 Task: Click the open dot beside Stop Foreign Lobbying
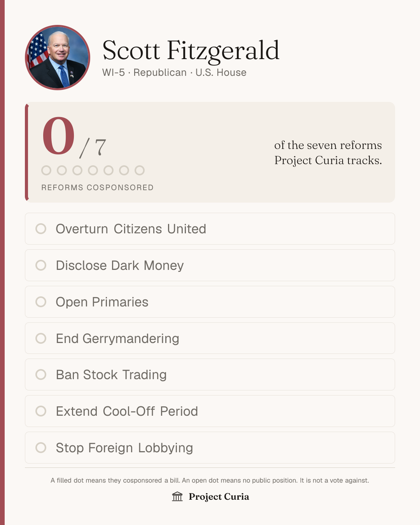coord(41,448)
